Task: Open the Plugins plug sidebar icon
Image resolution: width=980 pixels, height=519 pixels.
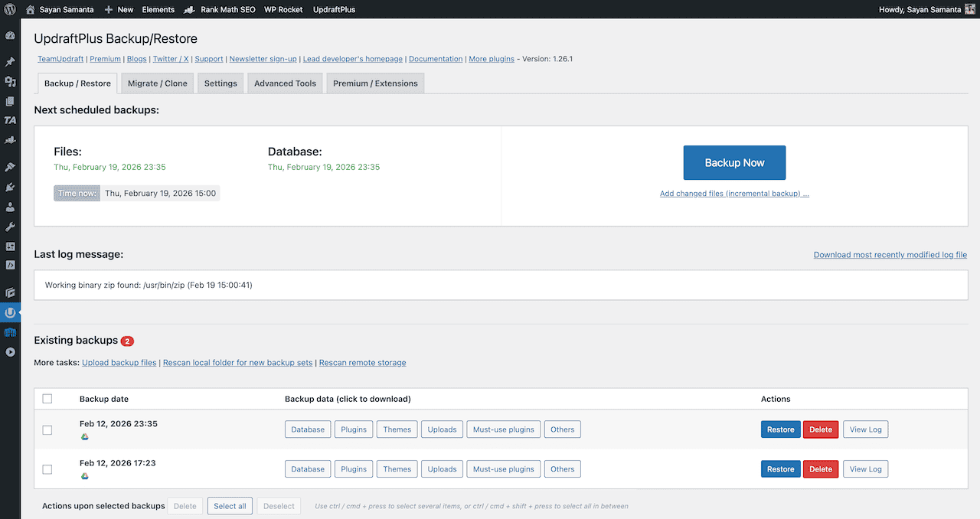Action: point(10,187)
